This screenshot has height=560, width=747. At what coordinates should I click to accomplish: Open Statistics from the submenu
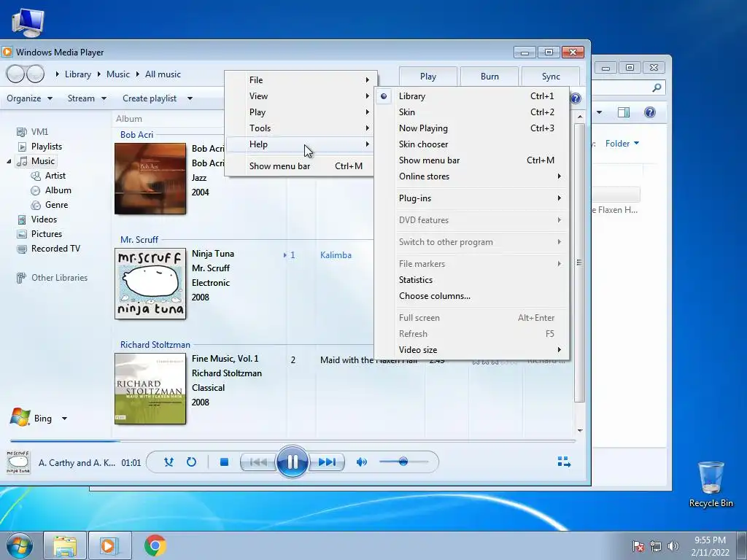point(472,280)
